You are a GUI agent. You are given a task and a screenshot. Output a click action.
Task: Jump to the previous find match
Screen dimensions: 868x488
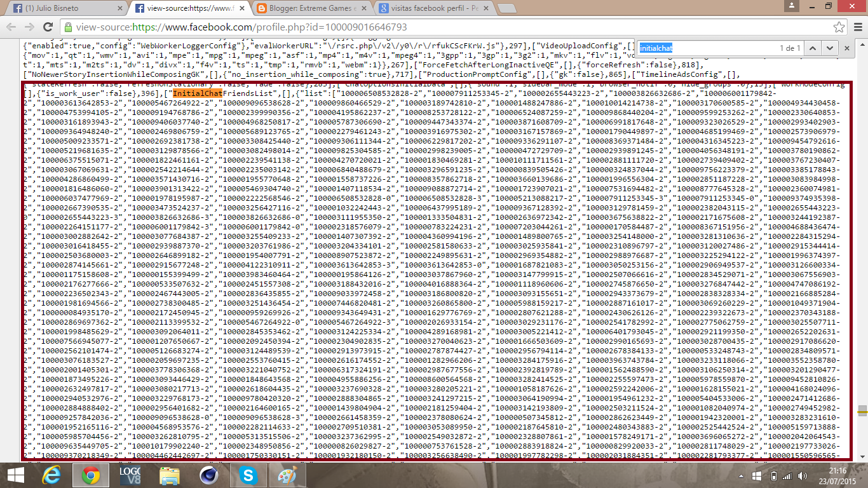[x=811, y=48]
